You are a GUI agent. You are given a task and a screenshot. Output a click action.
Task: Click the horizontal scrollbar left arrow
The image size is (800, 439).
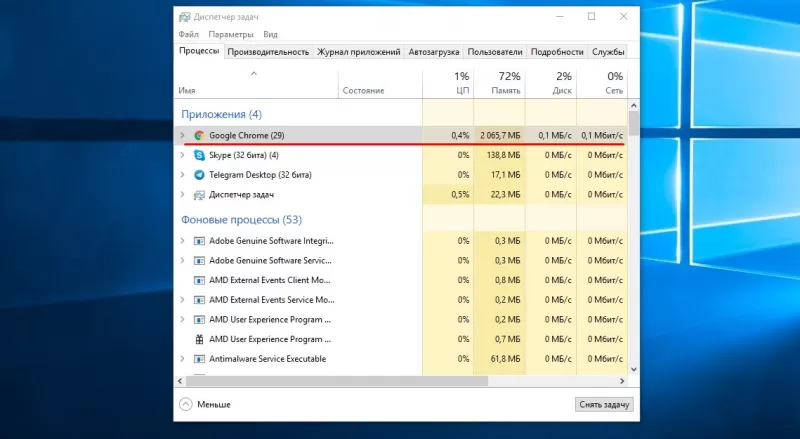pyautogui.click(x=180, y=381)
